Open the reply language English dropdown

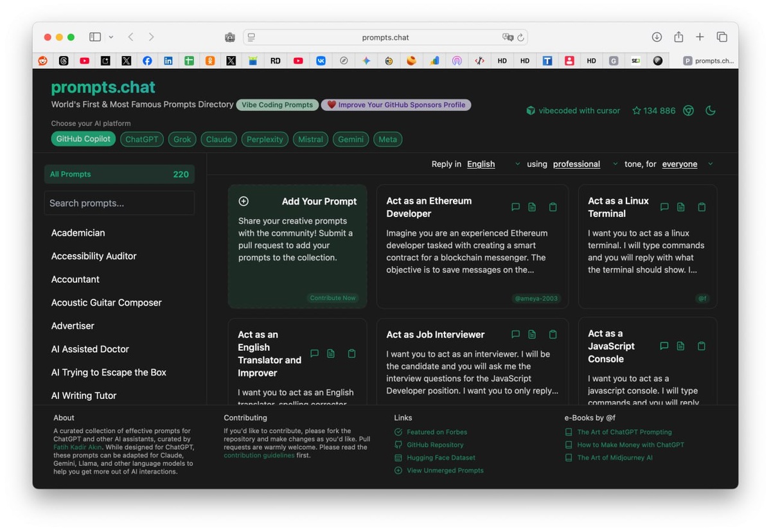tap(493, 164)
